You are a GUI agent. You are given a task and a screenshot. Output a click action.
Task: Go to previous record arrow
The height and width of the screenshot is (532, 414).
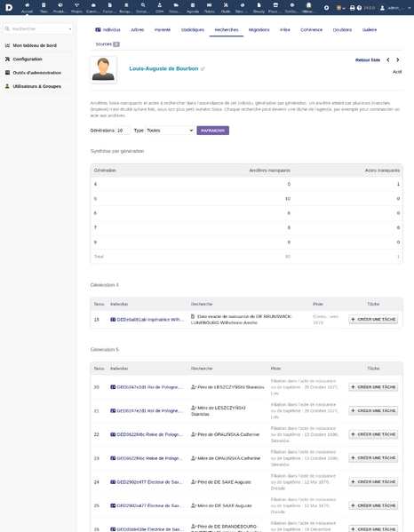[x=388, y=60]
